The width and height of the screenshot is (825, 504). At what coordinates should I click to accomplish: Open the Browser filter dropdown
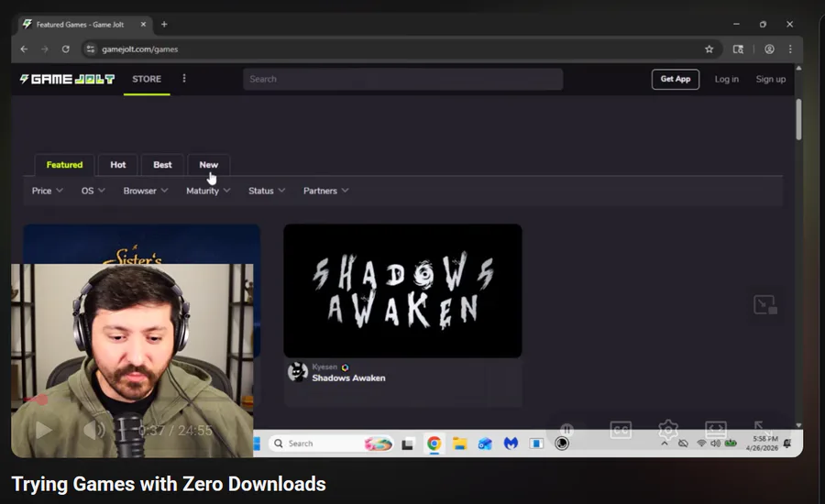pos(146,191)
